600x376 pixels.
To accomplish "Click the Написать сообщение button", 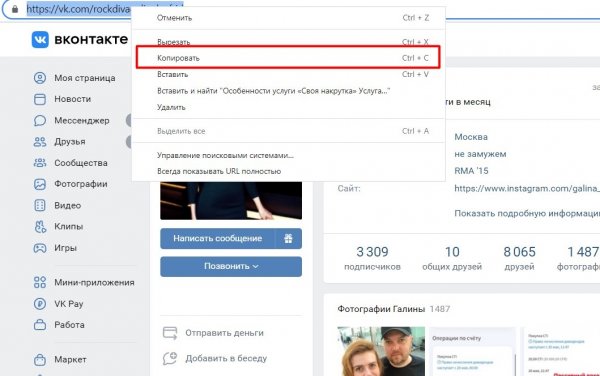I will coord(217,238).
